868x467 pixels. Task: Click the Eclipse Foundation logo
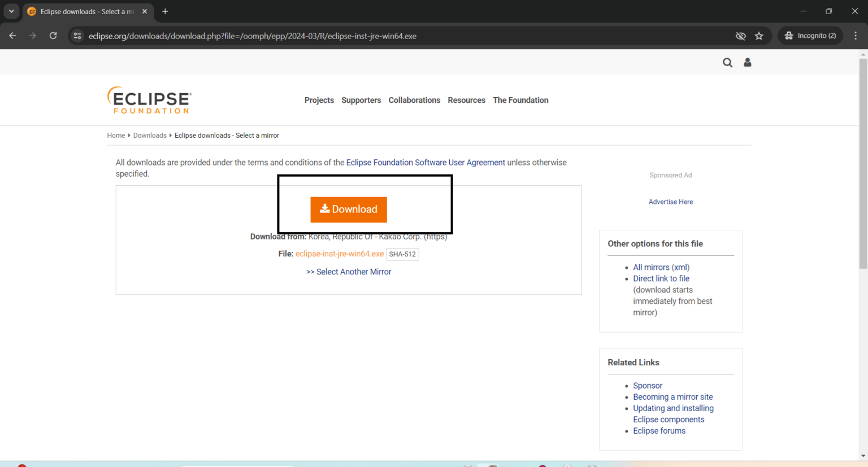pos(150,100)
